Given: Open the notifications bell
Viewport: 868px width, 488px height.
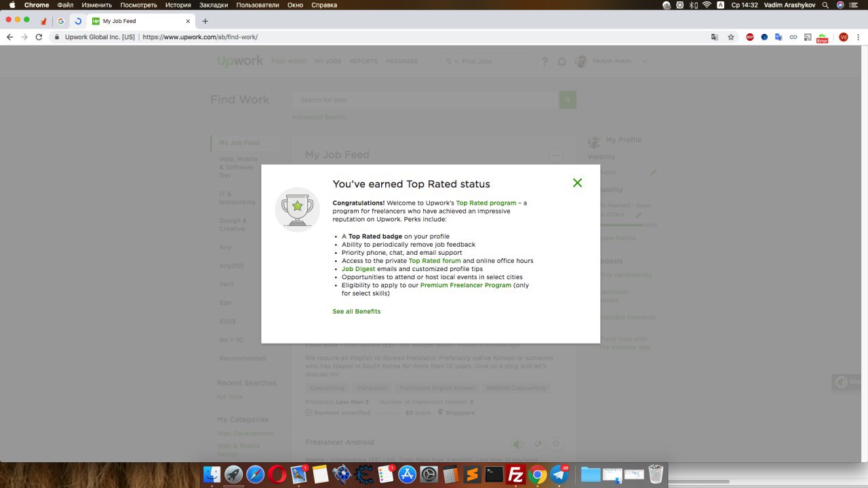Looking at the screenshot, I should [561, 62].
